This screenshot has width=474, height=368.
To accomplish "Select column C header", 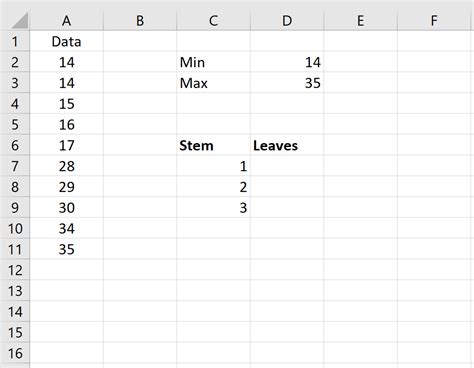I will (213, 21).
